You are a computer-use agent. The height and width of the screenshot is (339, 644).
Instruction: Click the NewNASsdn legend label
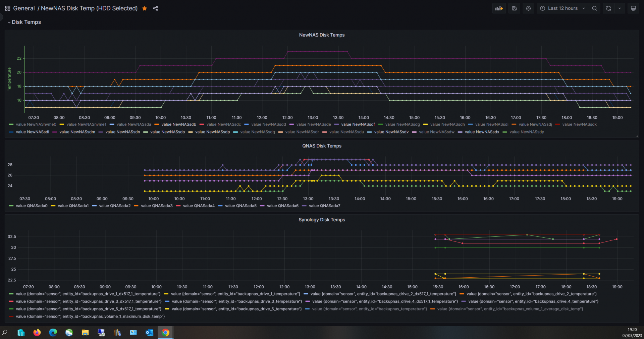point(123,132)
